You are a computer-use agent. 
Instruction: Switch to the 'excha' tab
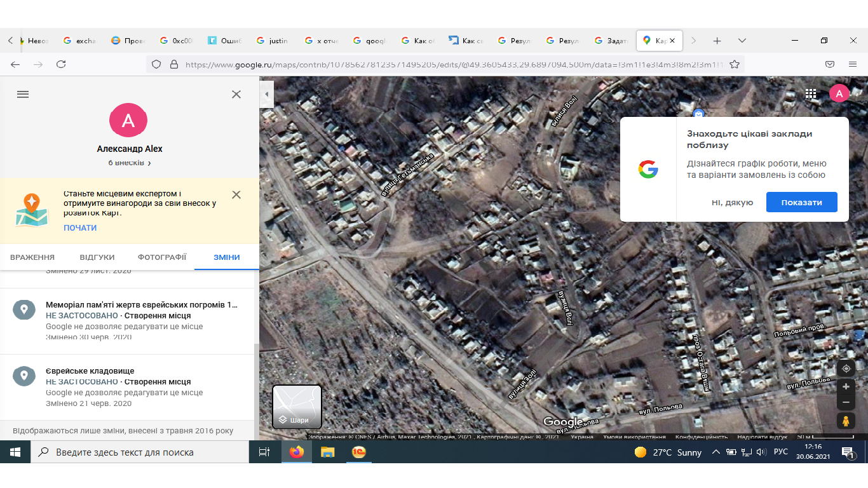tap(80, 41)
